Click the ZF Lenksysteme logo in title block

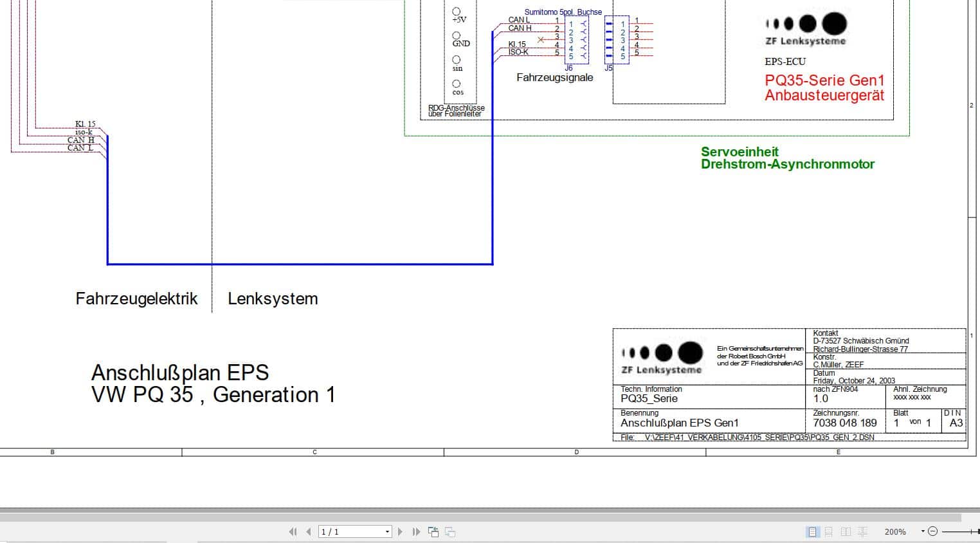click(x=662, y=358)
